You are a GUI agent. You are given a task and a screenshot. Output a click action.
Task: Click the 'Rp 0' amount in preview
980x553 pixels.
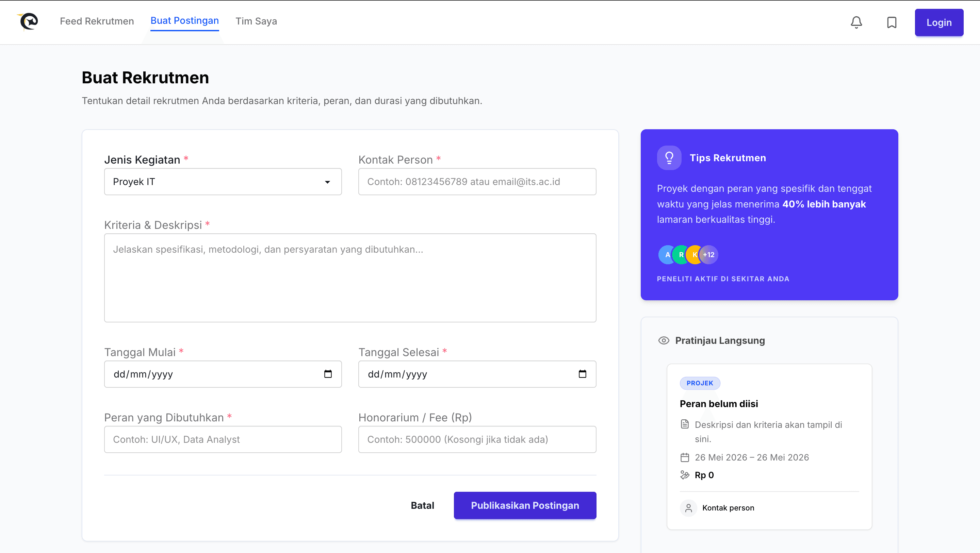pos(704,475)
